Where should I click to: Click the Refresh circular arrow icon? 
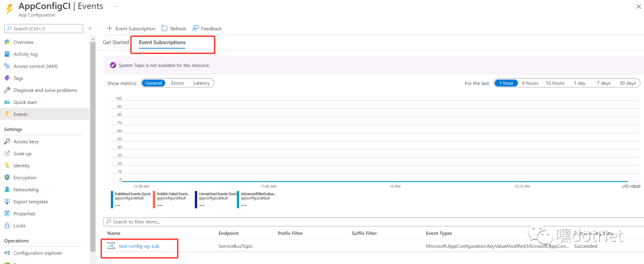click(x=165, y=29)
